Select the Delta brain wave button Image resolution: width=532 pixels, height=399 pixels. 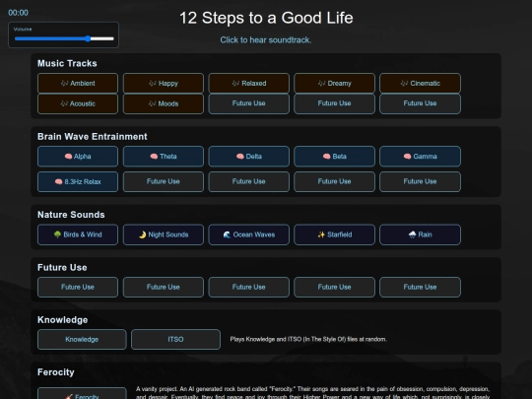(248, 157)
